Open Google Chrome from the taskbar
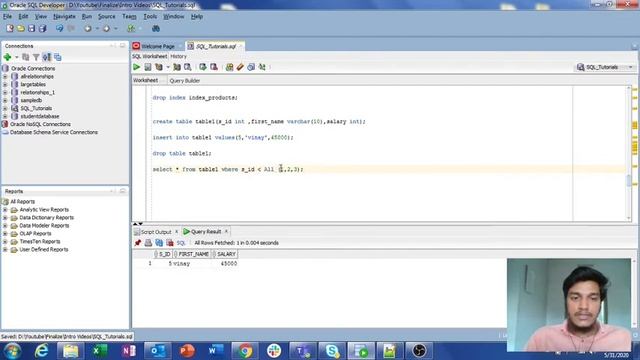Screen dimensions: 640x360 [245, 351]
